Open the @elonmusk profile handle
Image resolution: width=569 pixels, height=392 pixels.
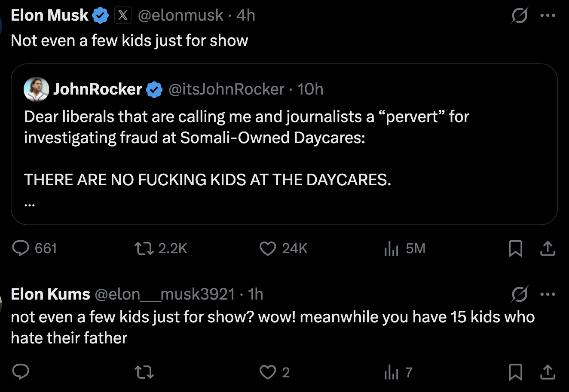pos(180,15)
